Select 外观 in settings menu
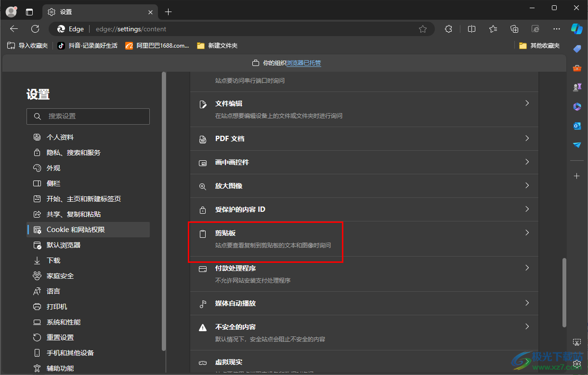Image resolution: width=588 pixels, height=375 pixels. [x=88, y=168]
